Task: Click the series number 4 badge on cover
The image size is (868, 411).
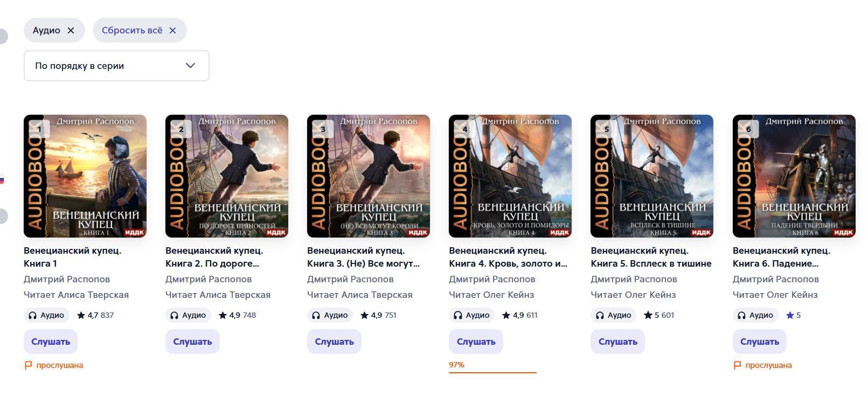Action: point(464,129)
